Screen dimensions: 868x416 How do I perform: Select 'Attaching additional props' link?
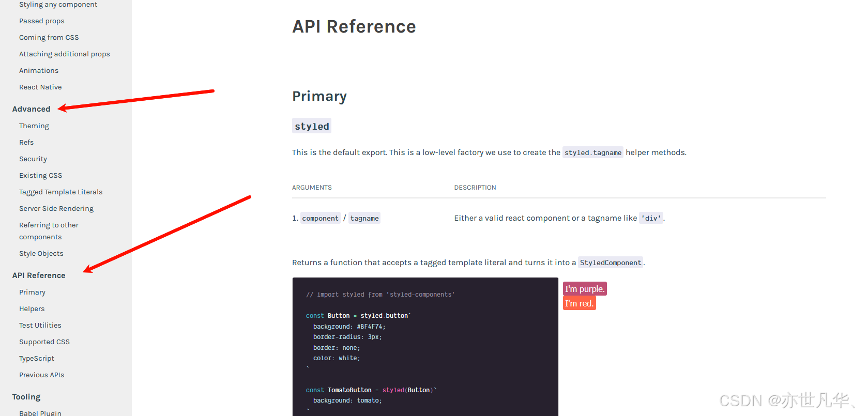tap(65, 54)
